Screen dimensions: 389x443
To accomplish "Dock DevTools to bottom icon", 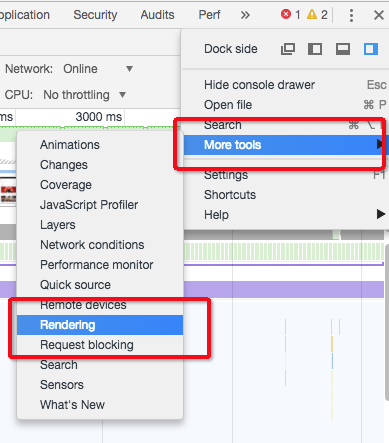I will [343, 49].
